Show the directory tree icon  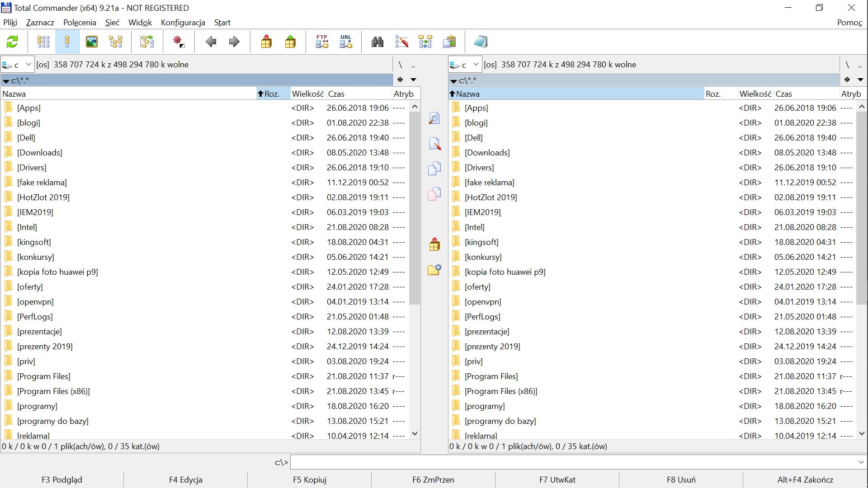[116, 42]
